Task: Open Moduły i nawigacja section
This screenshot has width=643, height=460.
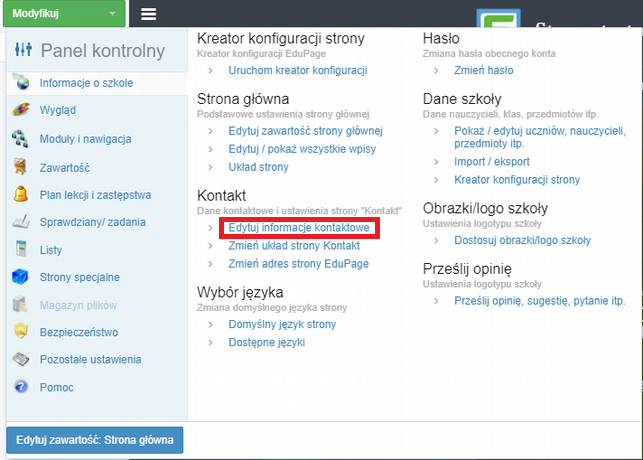Action: point(85,139)
